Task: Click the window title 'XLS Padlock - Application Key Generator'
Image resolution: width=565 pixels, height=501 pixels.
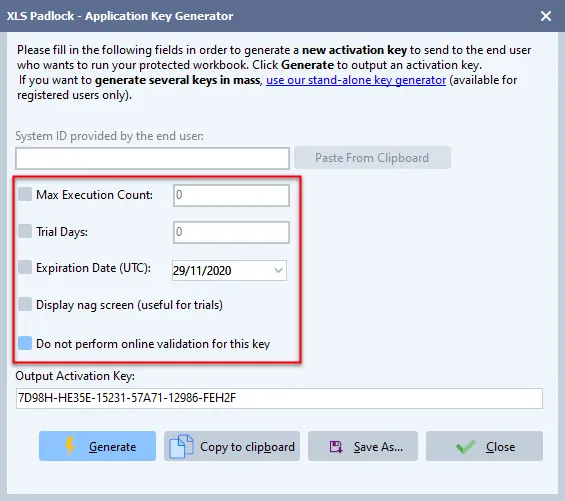Action: point(120,16)
